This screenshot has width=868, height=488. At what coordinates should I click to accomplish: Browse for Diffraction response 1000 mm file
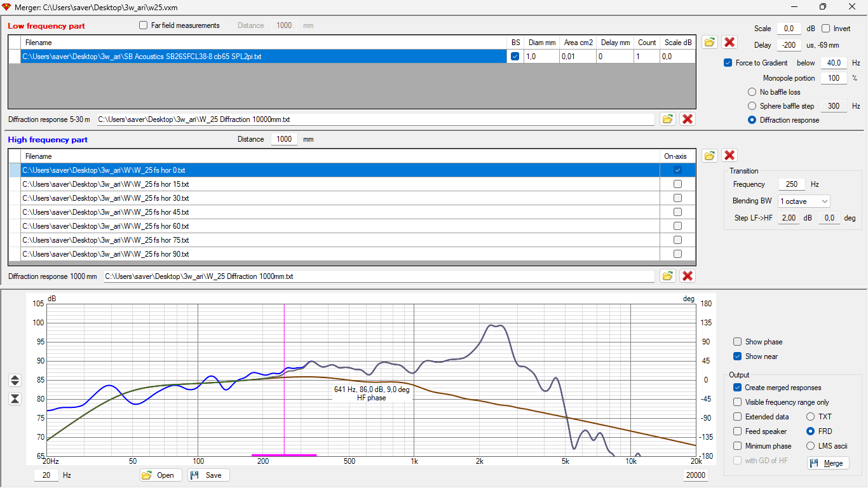[667, 276]
